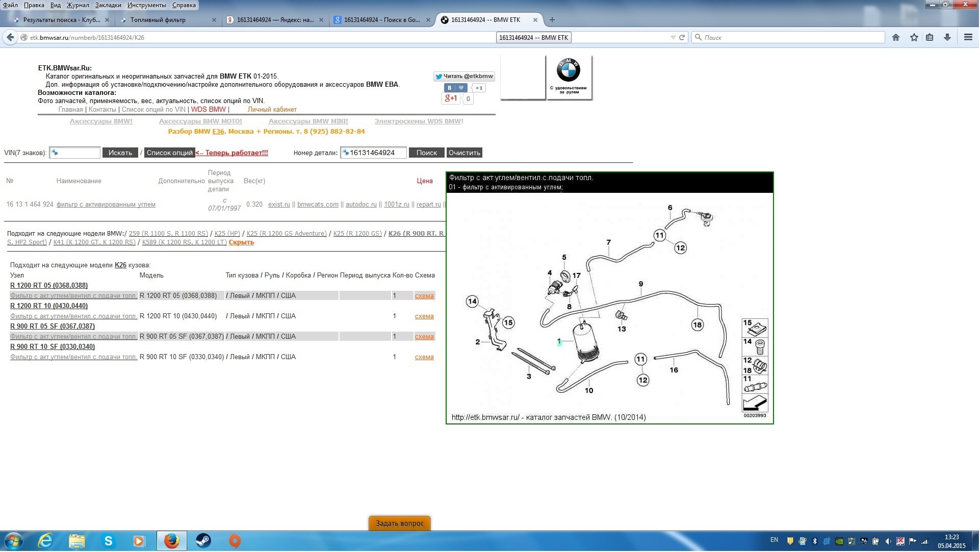Open a new tab with plus
The width and height of the screenshot is (980, 552).
tap(552, 20)
